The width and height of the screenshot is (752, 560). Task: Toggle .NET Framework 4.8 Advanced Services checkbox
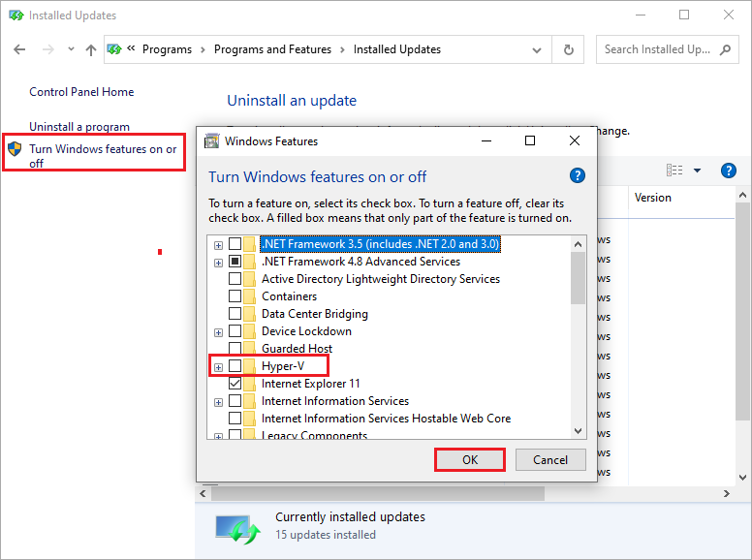(235, 262)
